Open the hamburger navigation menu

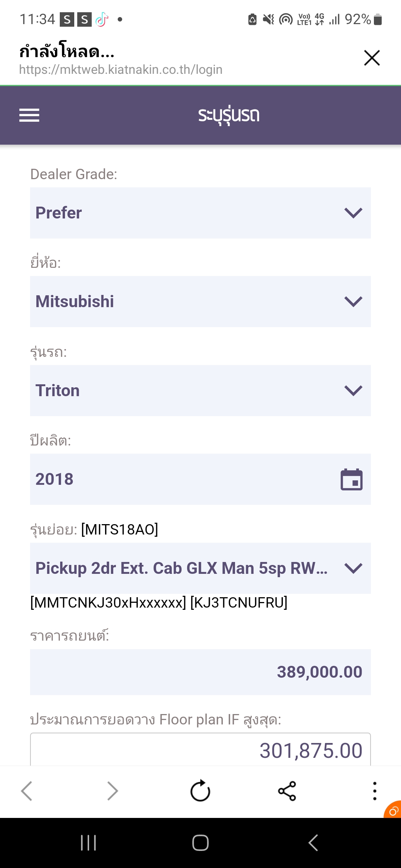(29, 115)
